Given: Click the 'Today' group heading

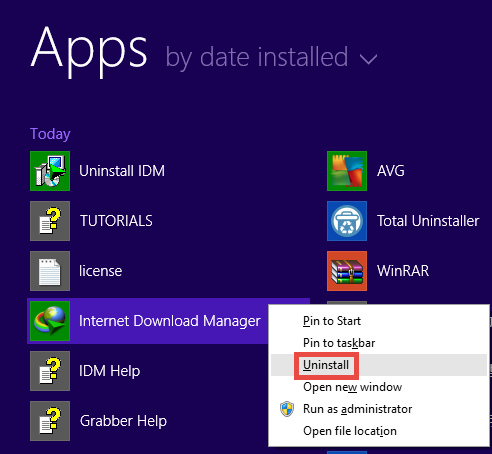Looking at the screenshot, I should [50, 134].
